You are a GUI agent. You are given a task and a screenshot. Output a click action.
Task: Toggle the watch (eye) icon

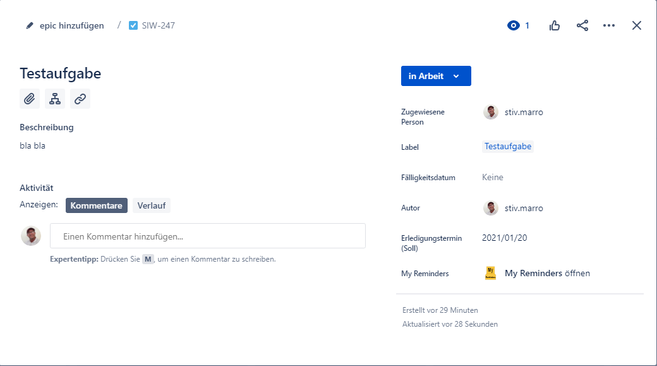513,26
